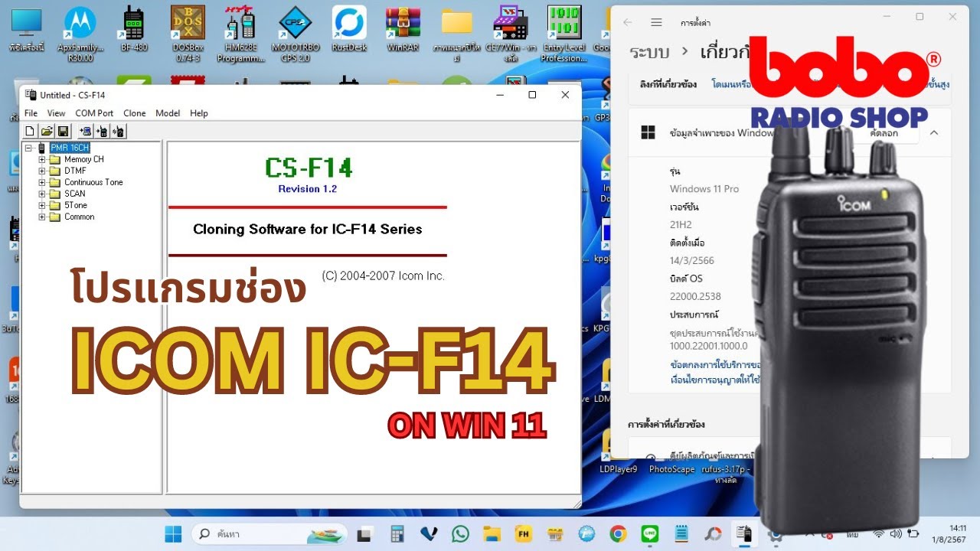
Task: Open the Microsoft Services Agreement link in Settings
Action: (715, 365)
